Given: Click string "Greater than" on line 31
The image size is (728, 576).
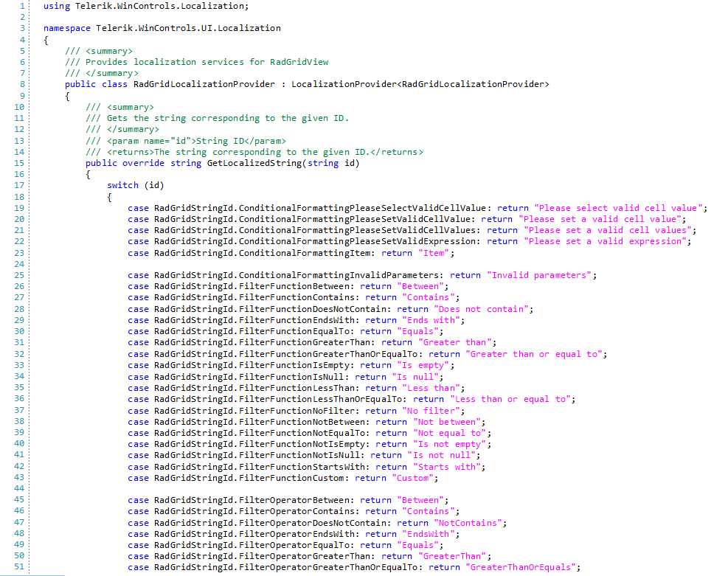Looking at the screenshot, I should click(x=454, y=342).
